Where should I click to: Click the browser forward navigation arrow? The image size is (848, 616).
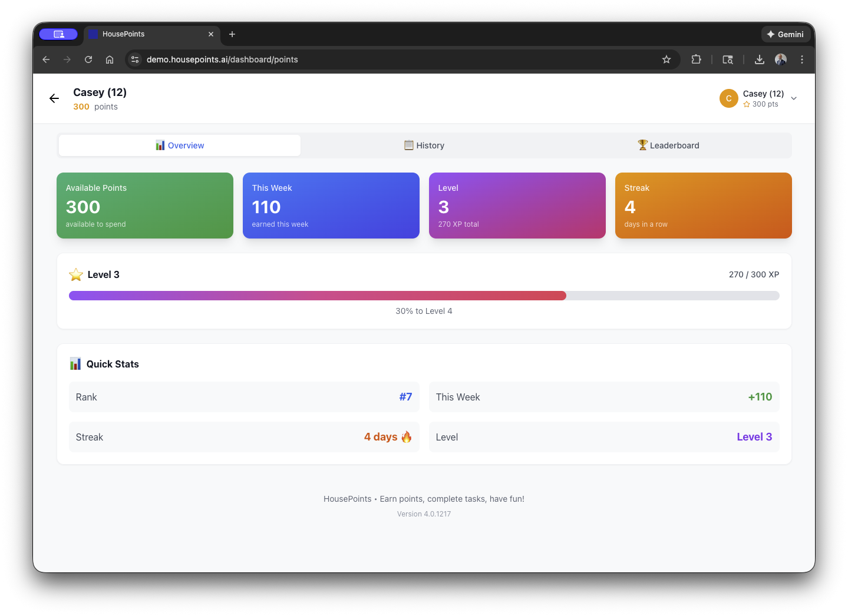click(x=67, y=59)
